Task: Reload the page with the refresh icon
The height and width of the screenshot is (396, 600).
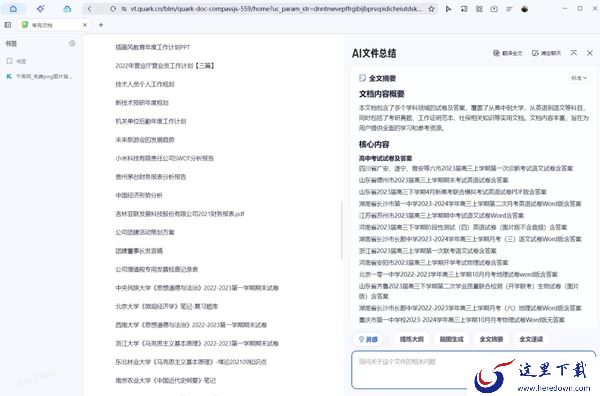Action: click(x=113, y=8)
